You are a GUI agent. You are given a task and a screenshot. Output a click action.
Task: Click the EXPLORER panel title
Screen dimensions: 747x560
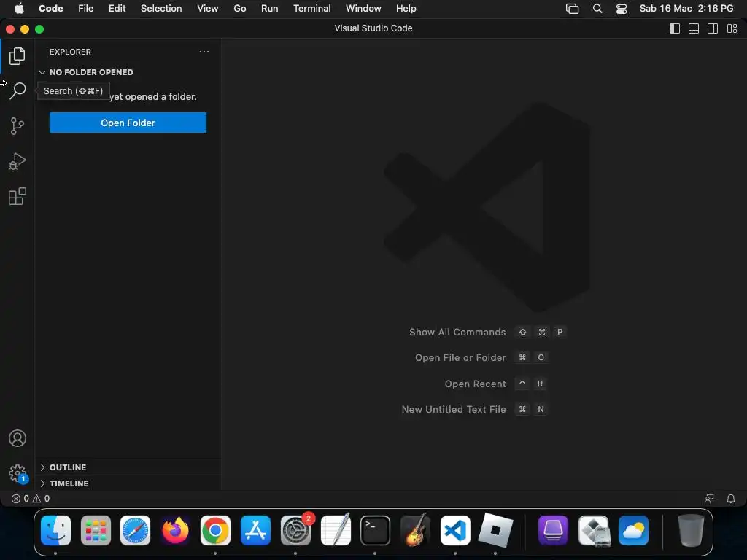(x=70, y=52)
